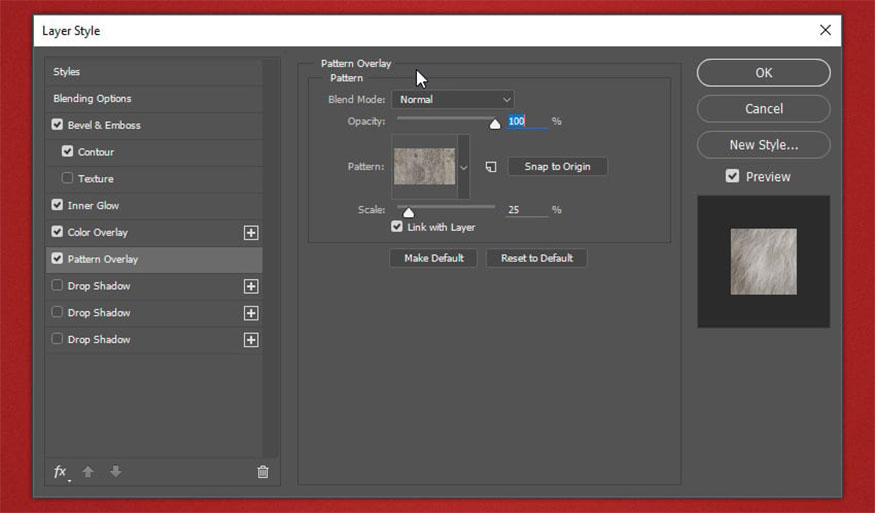Uncheck Link with Layer option
This screenshot has width=875, height=513.
(397, 227)
